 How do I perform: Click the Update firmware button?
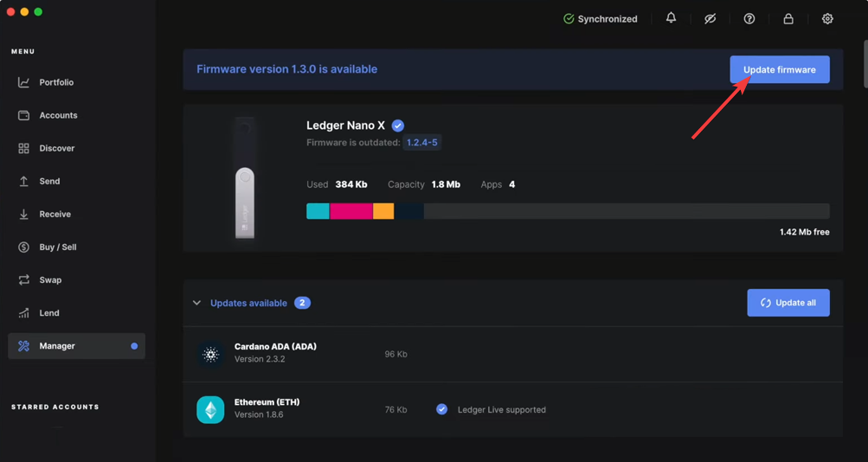(779, 69)
